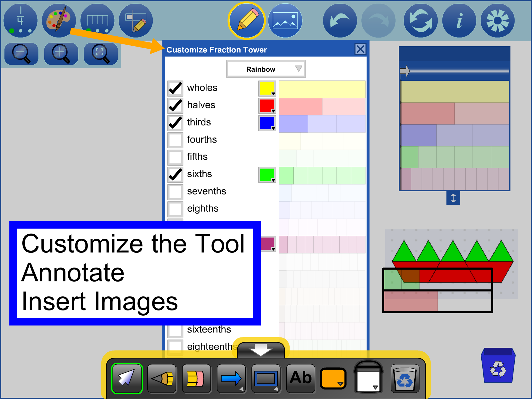This screenshot has height=399, width=532.
Task: Click the zoom out magnifier
Action: (x=21, y=54)
